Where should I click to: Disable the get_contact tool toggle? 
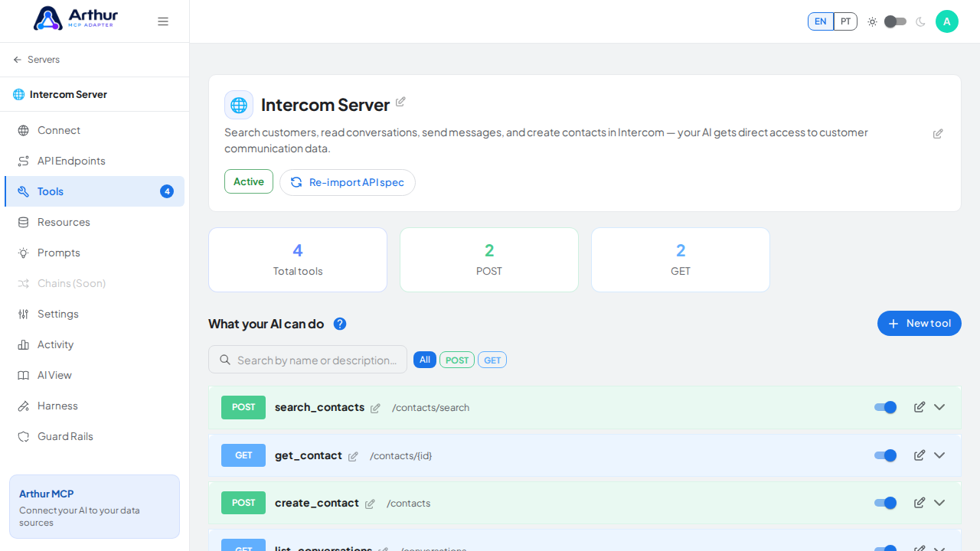(x=886, y=455)
